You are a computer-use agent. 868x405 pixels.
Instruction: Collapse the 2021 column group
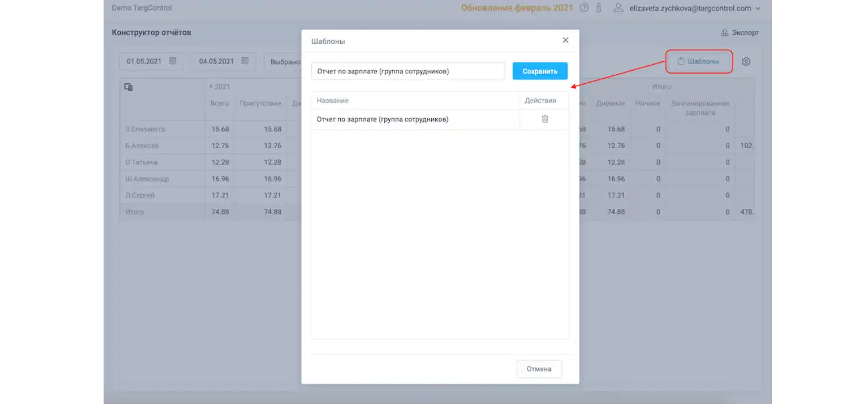(211, 87)
